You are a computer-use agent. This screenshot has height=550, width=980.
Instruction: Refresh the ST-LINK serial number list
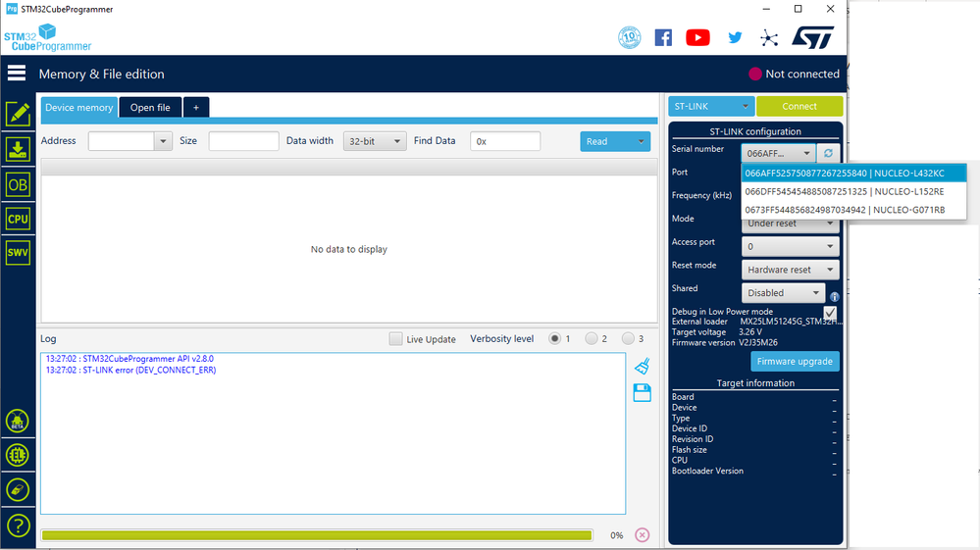pos(828,153)
